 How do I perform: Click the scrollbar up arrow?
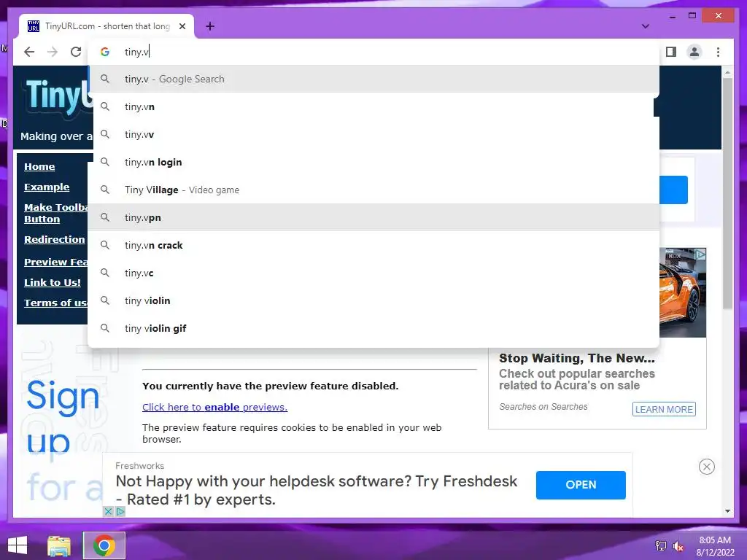click(727, 72)
